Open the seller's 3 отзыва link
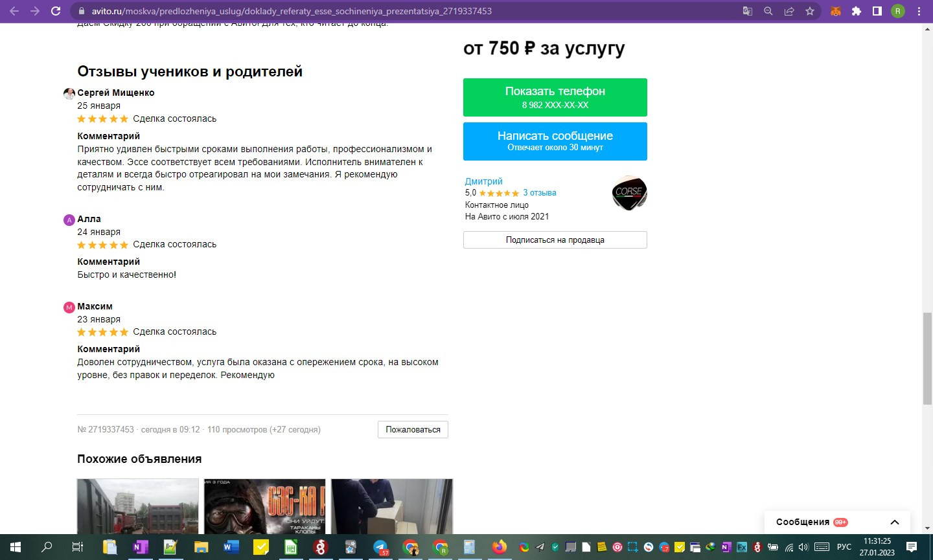This screenshot has width=933, height=560. coord(540,193)
